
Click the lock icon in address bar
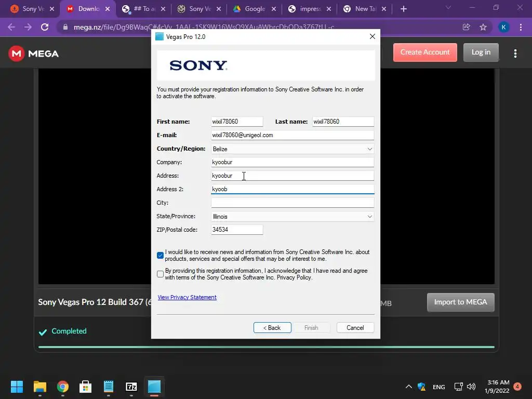pos(65,27)
